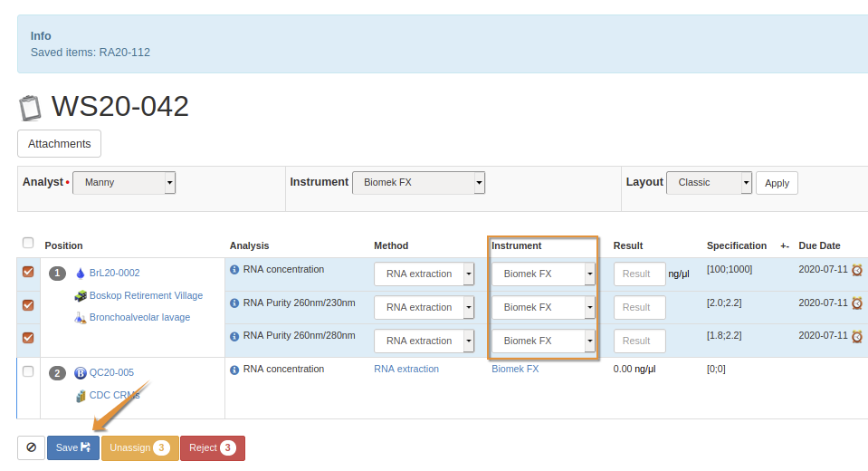Viewport: 868px width, 471px height.
Task: Click the Save button
Action: [73, 447]
